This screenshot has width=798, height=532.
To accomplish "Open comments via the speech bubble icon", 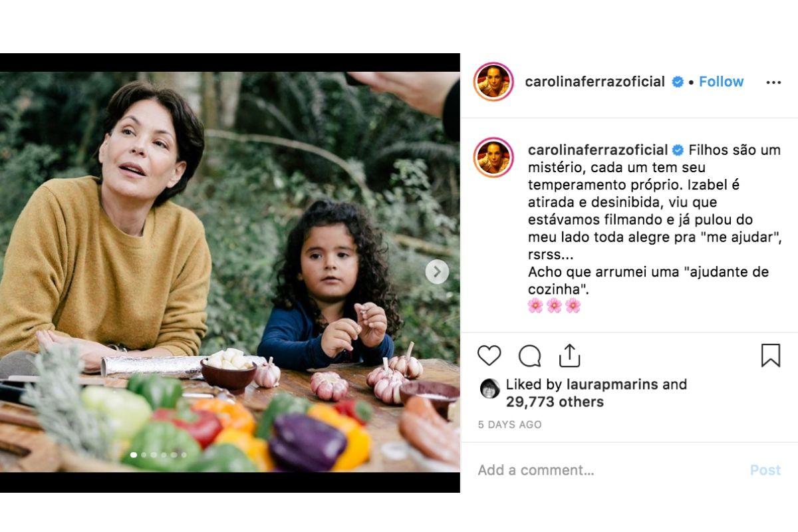I will click(x=529, y=356).
